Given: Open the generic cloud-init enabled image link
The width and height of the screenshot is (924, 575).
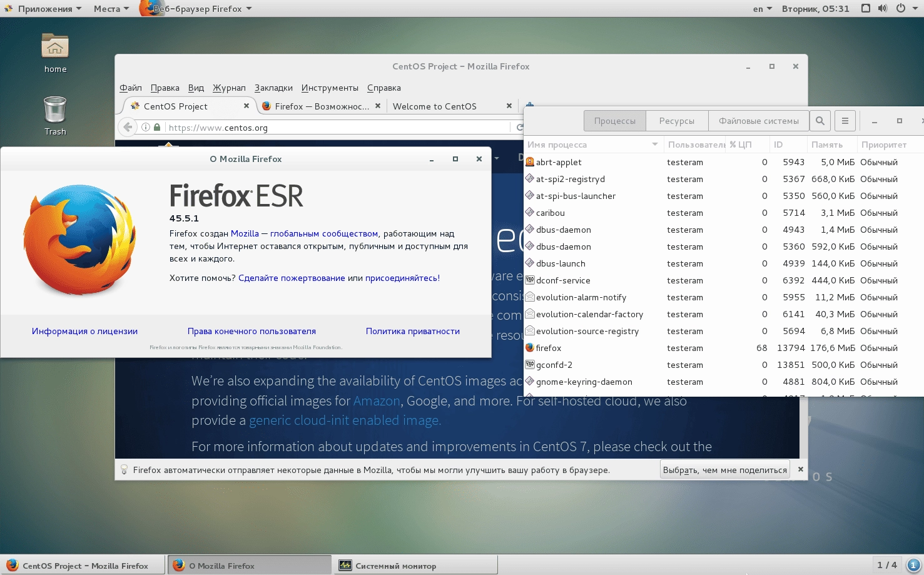Looking at the screenshot, I should tap(345, 420).
